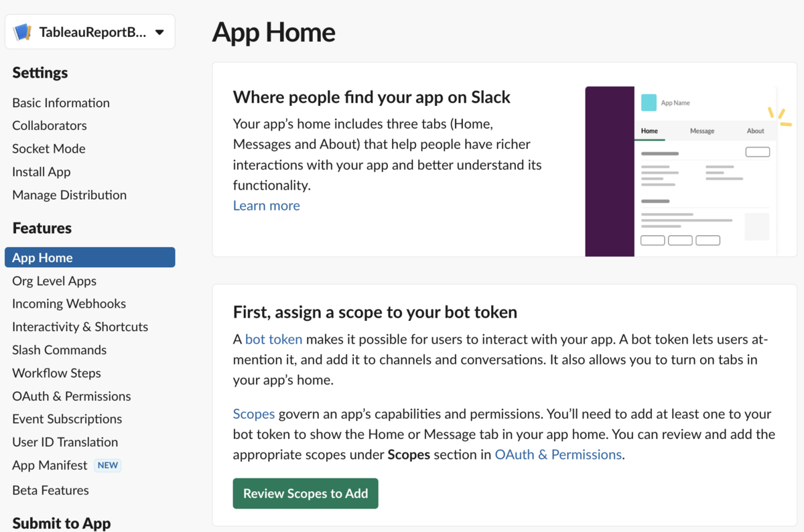804x532 pixels.
Task: Open Org Level Apps
Action: click(54, 281)
